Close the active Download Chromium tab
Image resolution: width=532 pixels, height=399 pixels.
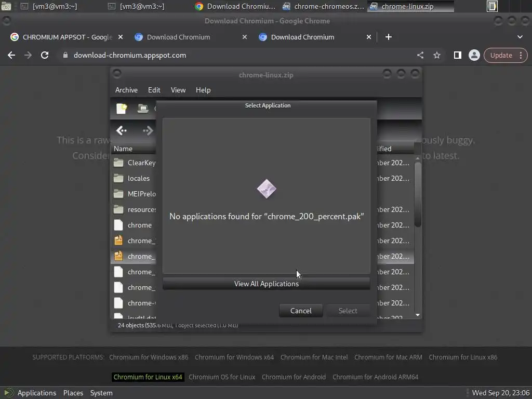369,37
